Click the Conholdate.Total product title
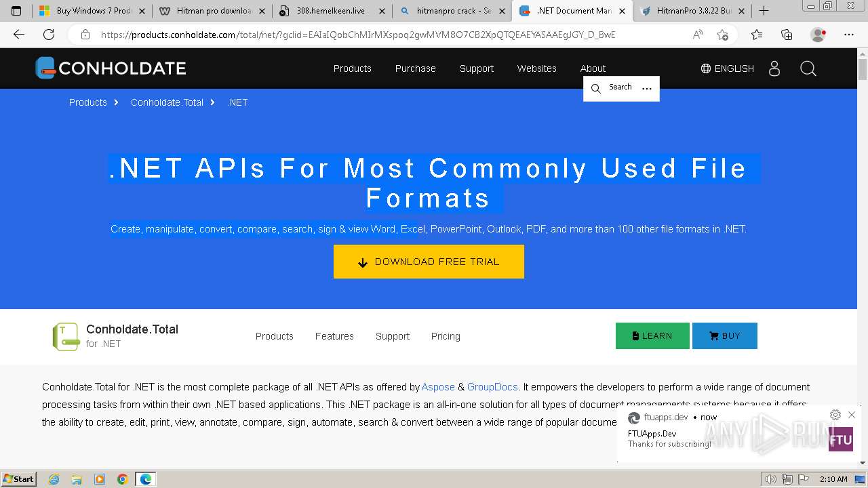Image resolution: width=868 pixels, height=488 pixels. tap(132, 329)
